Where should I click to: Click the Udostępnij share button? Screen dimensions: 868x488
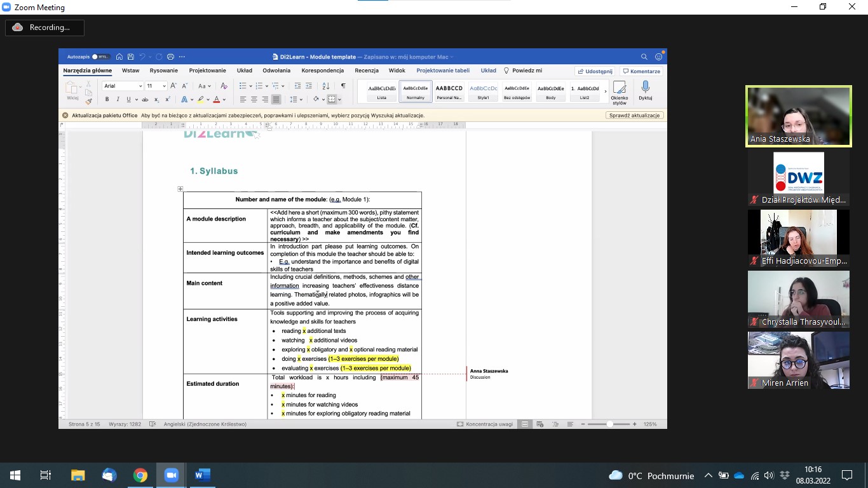[x=595, y=71]
